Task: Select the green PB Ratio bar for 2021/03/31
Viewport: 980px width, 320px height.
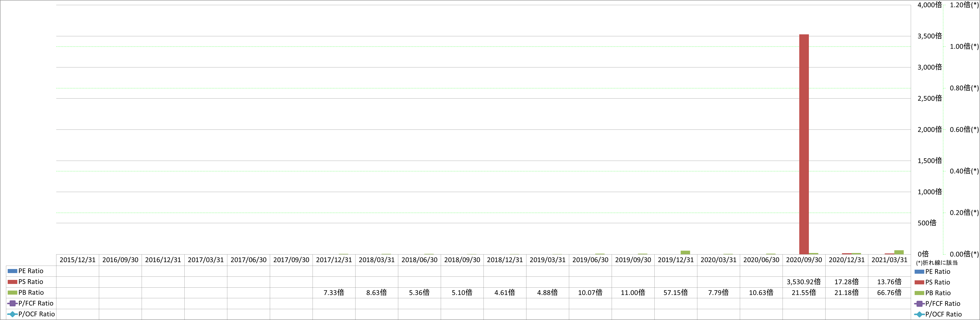Action: pyautogui.click(x=899, y=252)
